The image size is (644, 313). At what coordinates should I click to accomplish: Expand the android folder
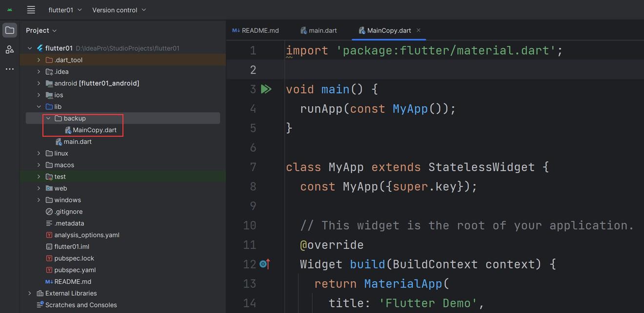coord(39,83)
